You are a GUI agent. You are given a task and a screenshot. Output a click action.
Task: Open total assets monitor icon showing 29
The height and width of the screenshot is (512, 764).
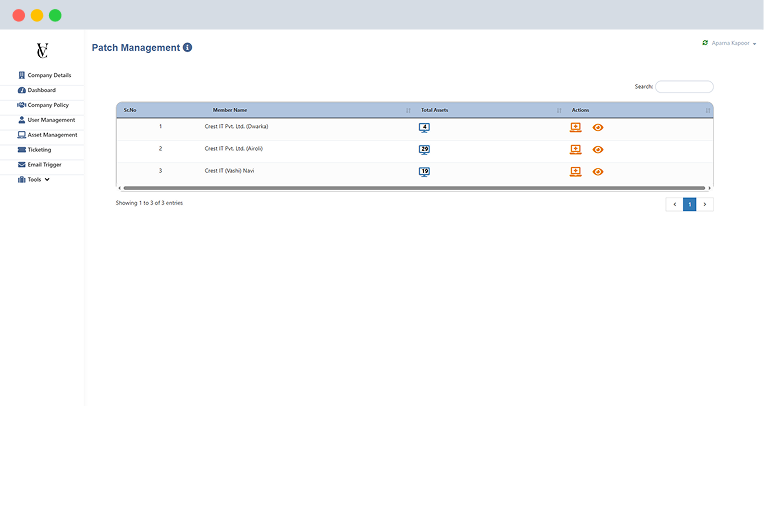(x=424, y=149)
